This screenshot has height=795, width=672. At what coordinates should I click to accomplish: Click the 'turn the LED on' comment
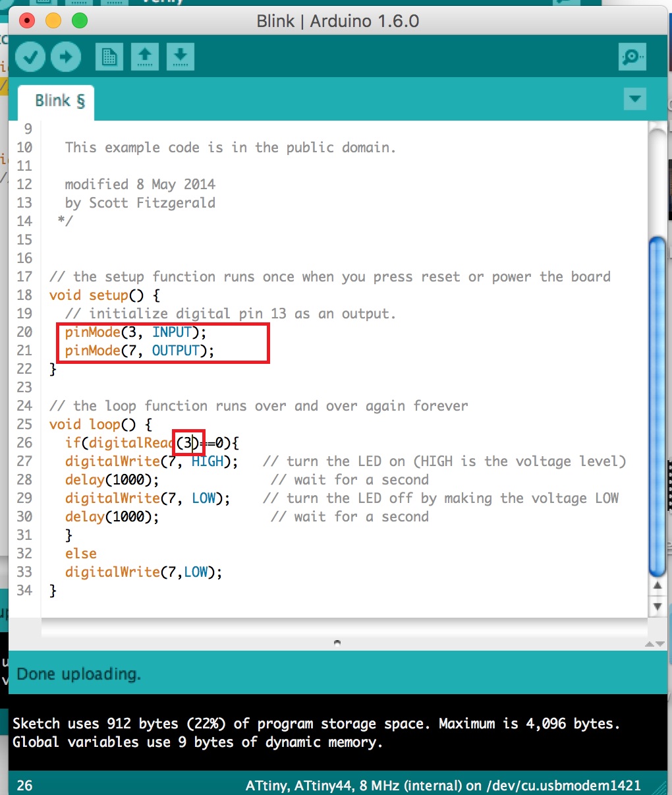445,461
